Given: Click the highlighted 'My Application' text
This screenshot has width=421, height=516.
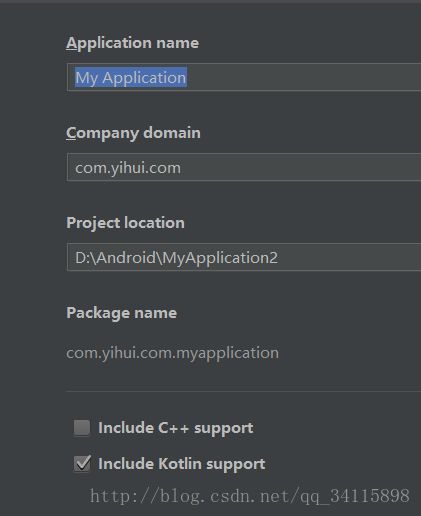Looking at the screenshot, I should coord(131,78).
